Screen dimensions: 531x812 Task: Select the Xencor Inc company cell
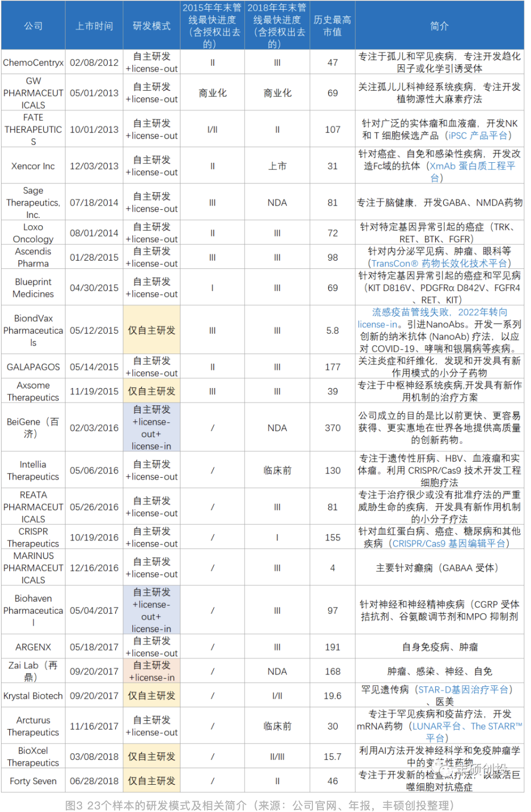tap(34, 166)
